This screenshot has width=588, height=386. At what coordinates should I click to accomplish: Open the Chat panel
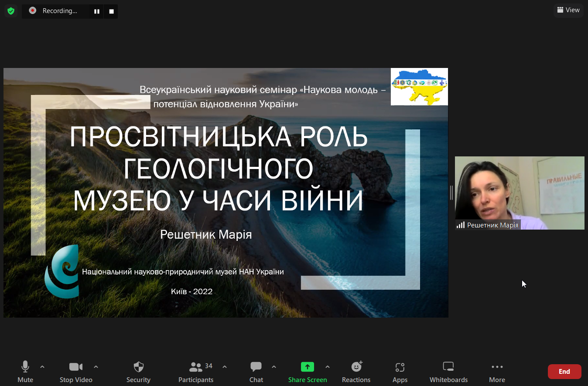[256, 372]
